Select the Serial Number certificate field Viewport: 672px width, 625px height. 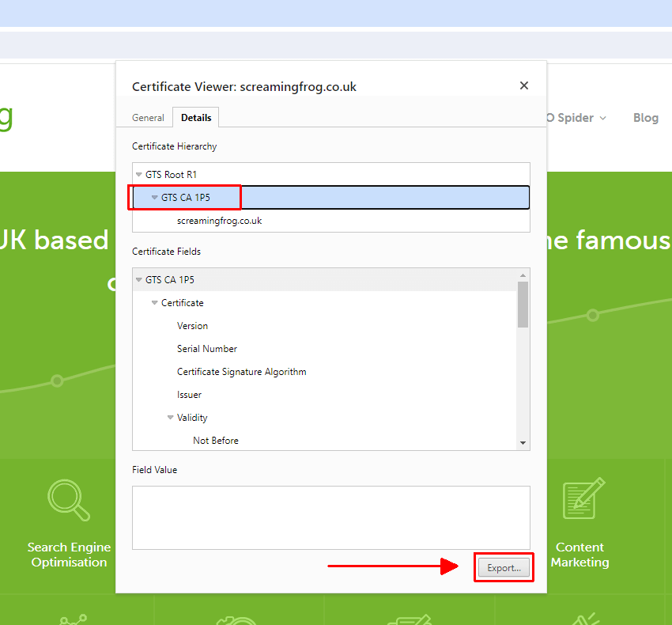point(207,348)
